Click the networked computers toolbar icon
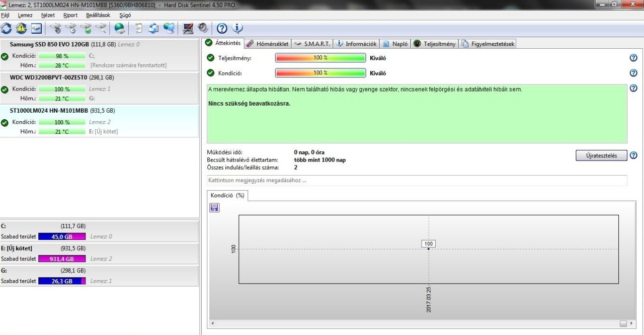This screenshot has height=335, width=644. 169,28
